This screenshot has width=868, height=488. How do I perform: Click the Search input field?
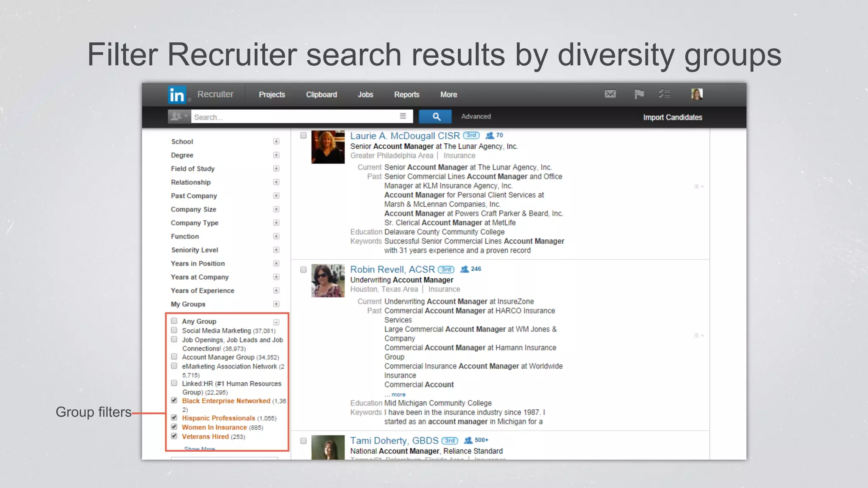[x=295, y=116]
